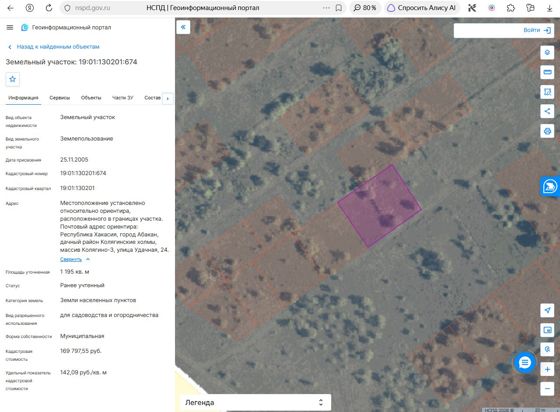Switch to the Сервисы tab
Screen dimensions: 560x412
(60, 97)
